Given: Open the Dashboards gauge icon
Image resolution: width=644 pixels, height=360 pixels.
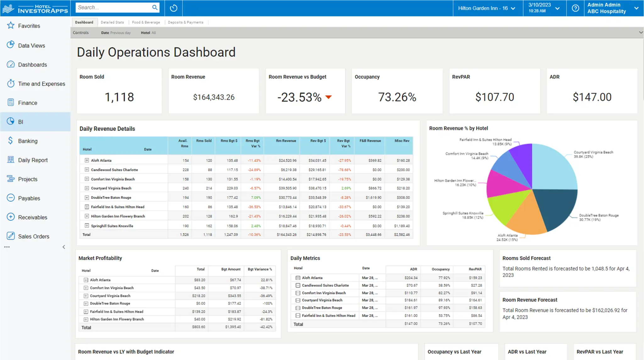Looking at the screenshot, I should click(11, 64).
